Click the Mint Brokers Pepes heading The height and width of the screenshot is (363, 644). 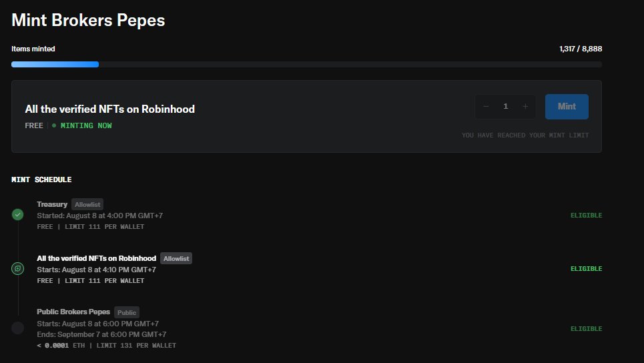pos(88,20)
